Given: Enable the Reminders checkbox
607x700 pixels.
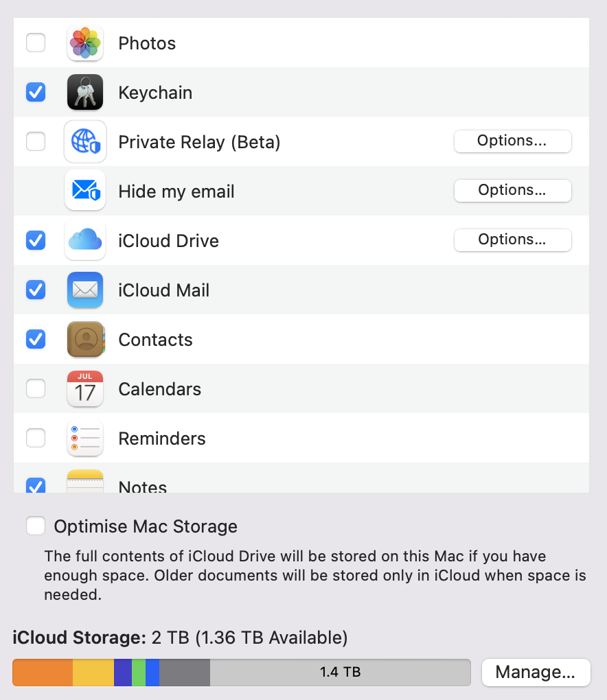Looking at the screenshot, I should coord(36,438).
